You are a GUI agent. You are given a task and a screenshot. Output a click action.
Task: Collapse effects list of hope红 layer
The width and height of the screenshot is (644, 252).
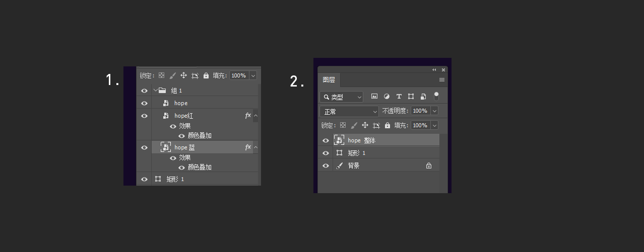pos(255,116)
